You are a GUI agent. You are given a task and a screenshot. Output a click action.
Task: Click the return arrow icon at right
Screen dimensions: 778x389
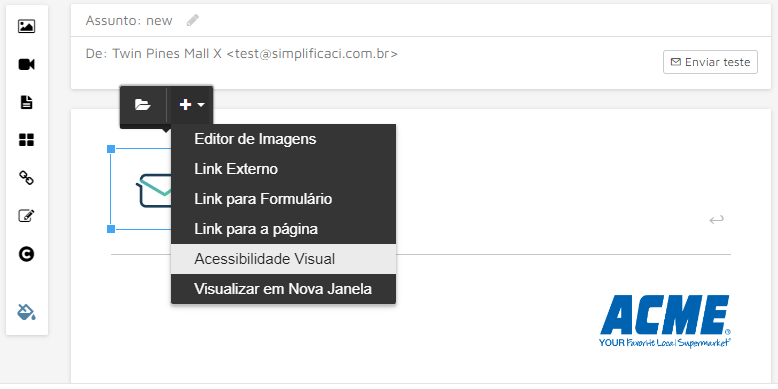coord(716,219)
